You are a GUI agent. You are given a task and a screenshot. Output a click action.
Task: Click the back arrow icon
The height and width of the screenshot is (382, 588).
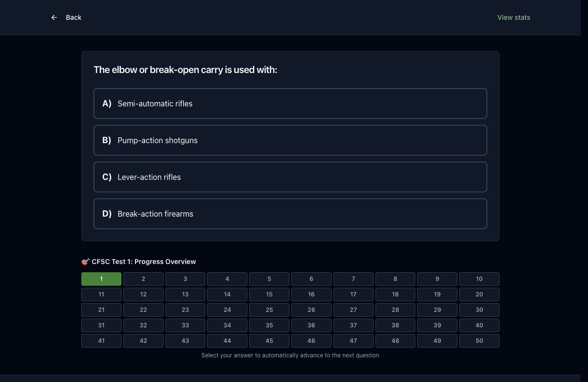[54, 17]
